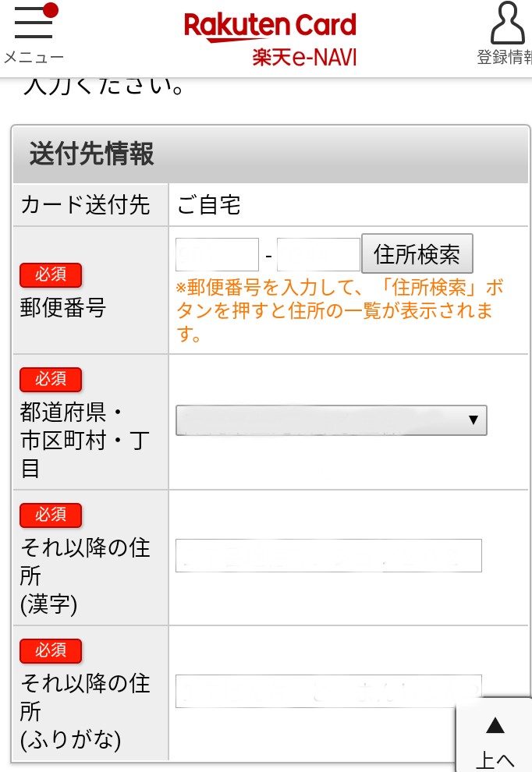Click the first 郵便番号 input field

pos(216,253)
